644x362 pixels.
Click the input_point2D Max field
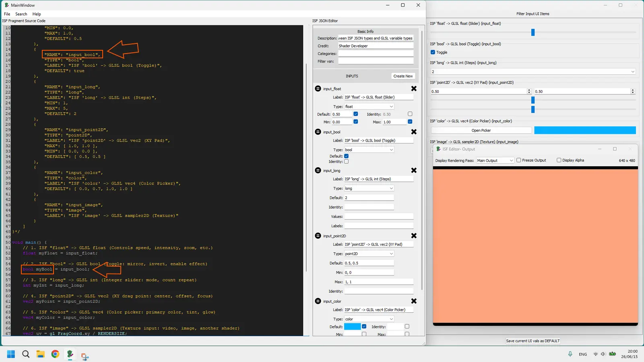pyautogui.click(x=379, y=282)
